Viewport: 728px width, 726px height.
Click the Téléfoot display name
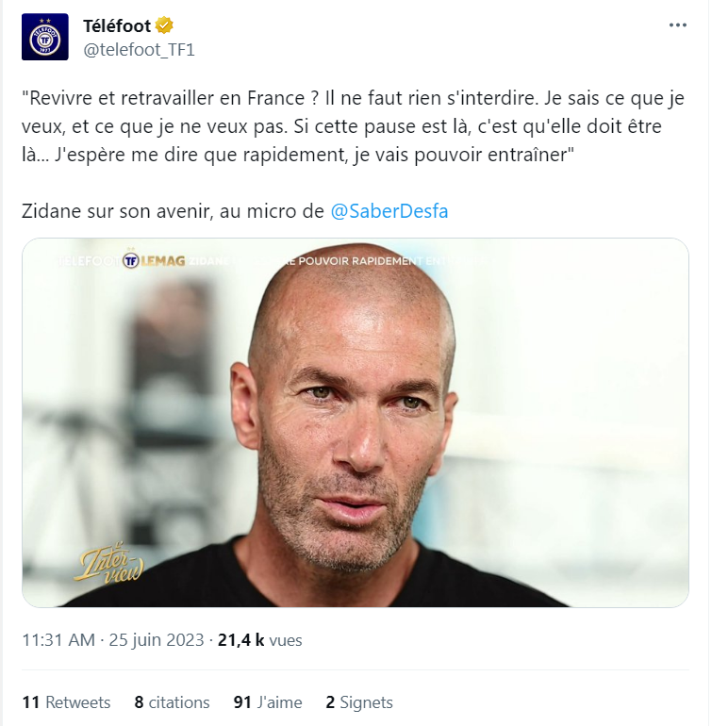[x=117, y=25]
